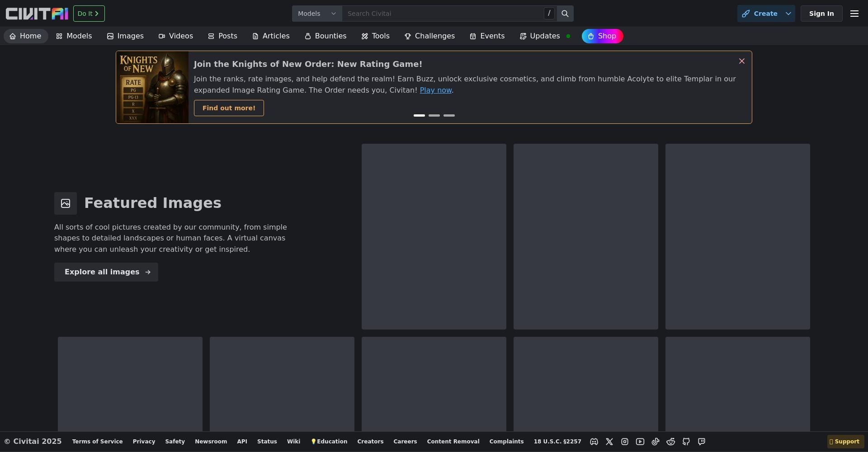The width and height of the screenshot is (868, 452).
Task: Open the Events tab
Action: pos(487,36)
